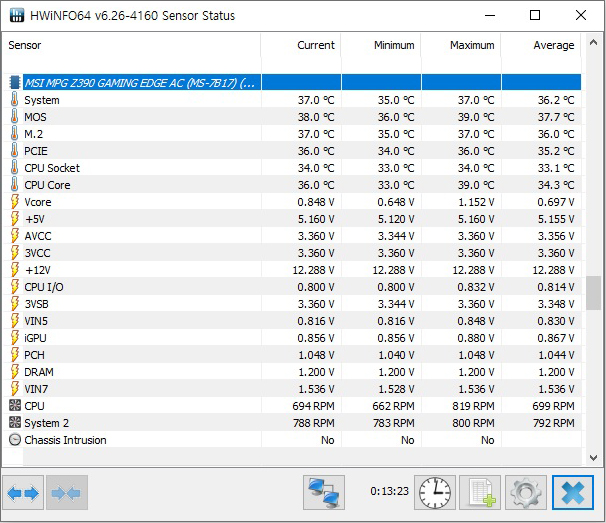Image resolution: width=606 pixels, height=523 pixels.
Task: Click the thermometer icon beside CPU Socket
Action: [14, 168]
